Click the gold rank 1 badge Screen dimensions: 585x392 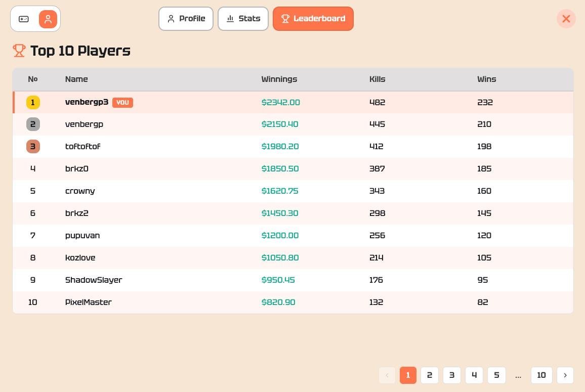pos(33,102)
